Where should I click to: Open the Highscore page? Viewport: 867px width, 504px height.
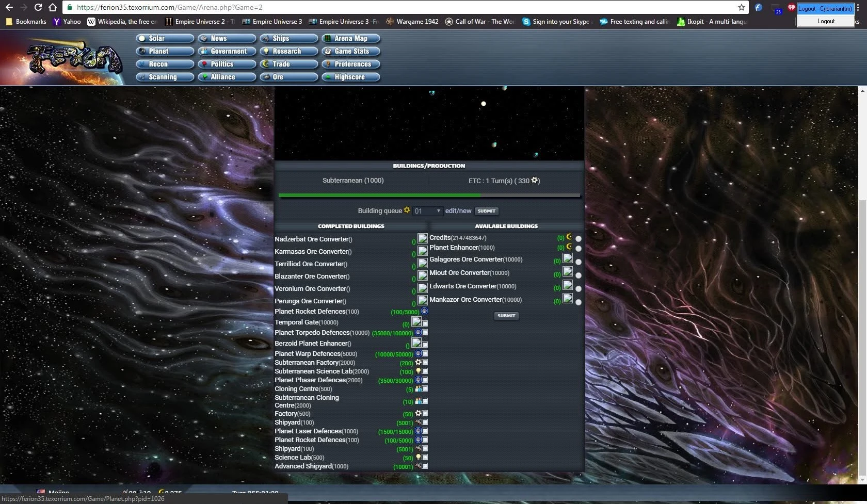[x=351, y=77]
